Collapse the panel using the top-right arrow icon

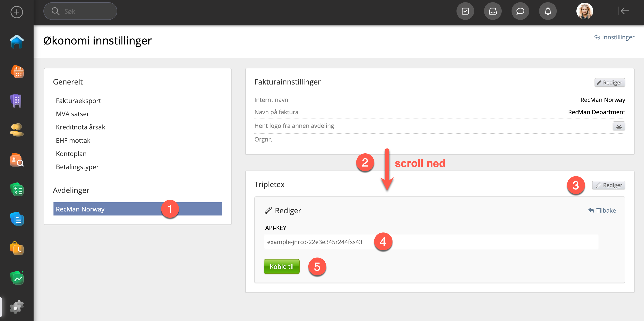point(623,11)
